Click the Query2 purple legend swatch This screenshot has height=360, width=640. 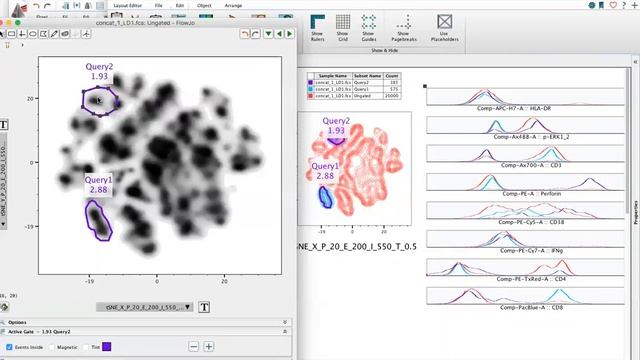[x=311, y=82]
